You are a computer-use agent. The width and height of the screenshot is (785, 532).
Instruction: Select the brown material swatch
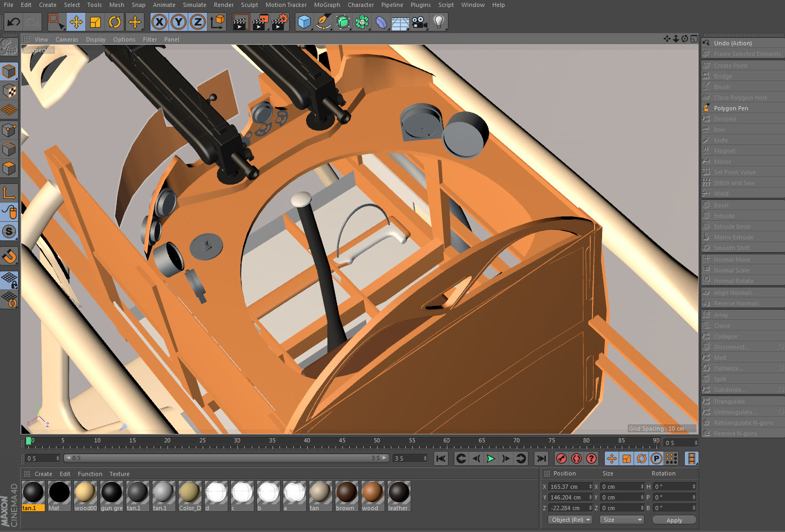[x=346, y=496]
